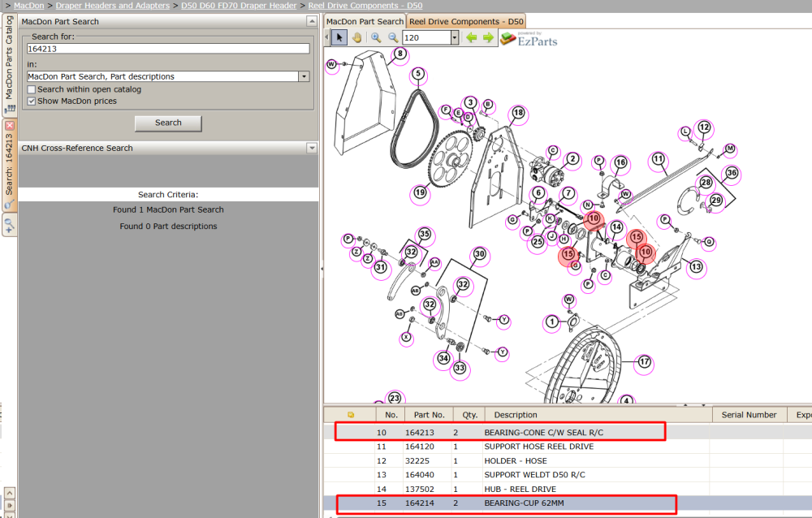Image resolution: width=812 pixels, height=518 pixels.
Task: Click Found 1 MacDon Part Search result
Action: point(168,209)
